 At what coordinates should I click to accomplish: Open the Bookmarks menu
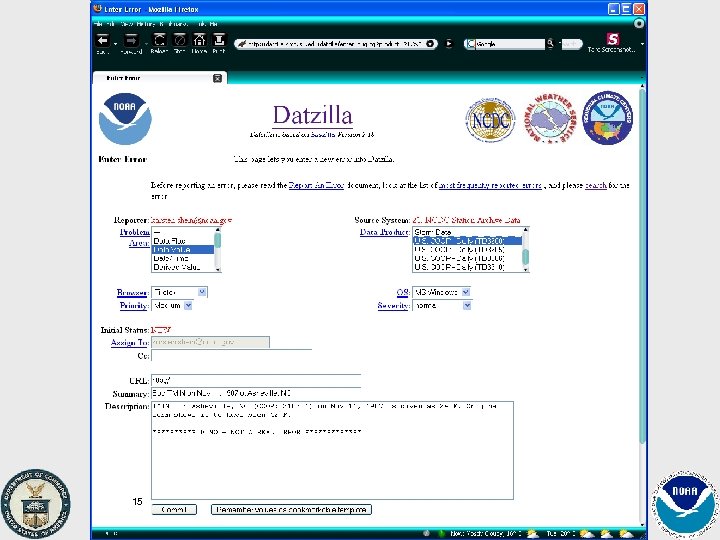click(174, 24)
